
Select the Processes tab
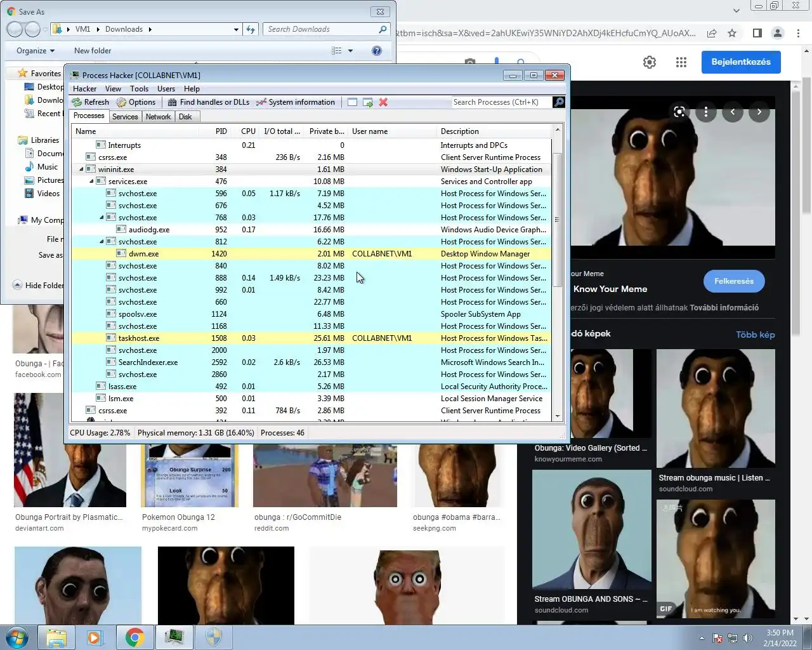[x=89, y=116]
